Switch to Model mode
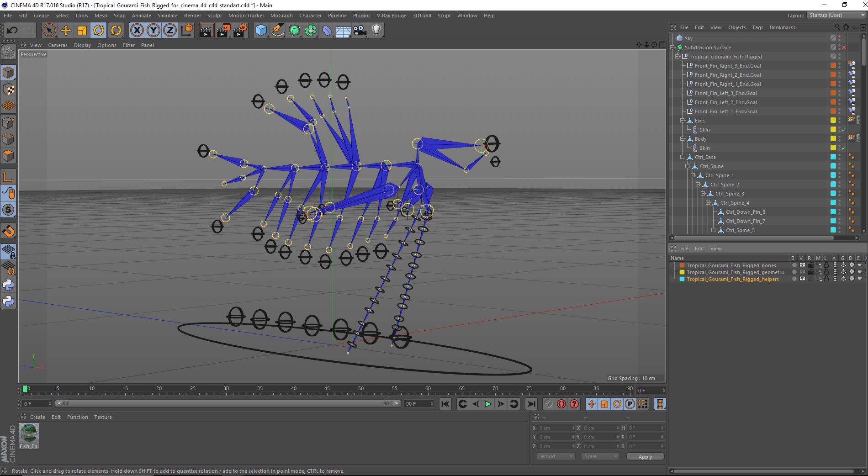The height and width of the screenshot is (476, 868). [8, 73]
